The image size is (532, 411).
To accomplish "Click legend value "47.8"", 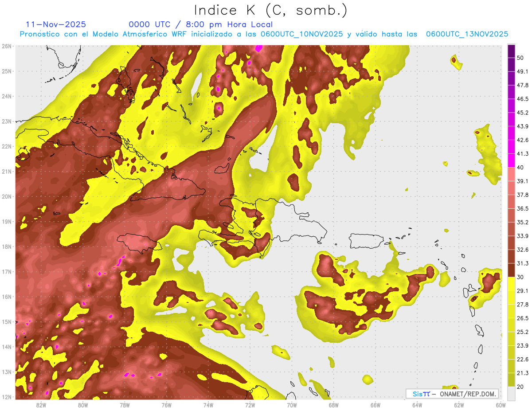I will pyautogui.click(x=523, y=85).
